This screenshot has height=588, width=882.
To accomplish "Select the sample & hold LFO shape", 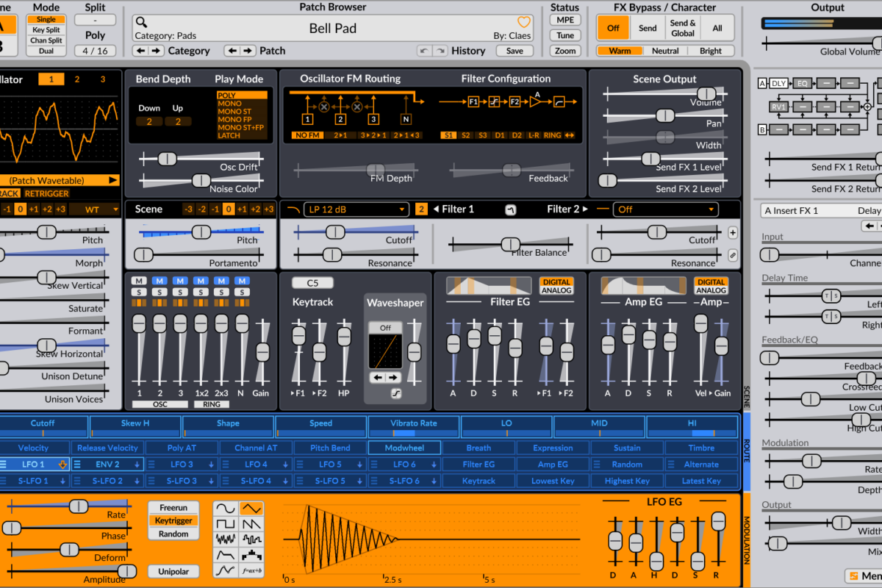I will pos(251,539).
